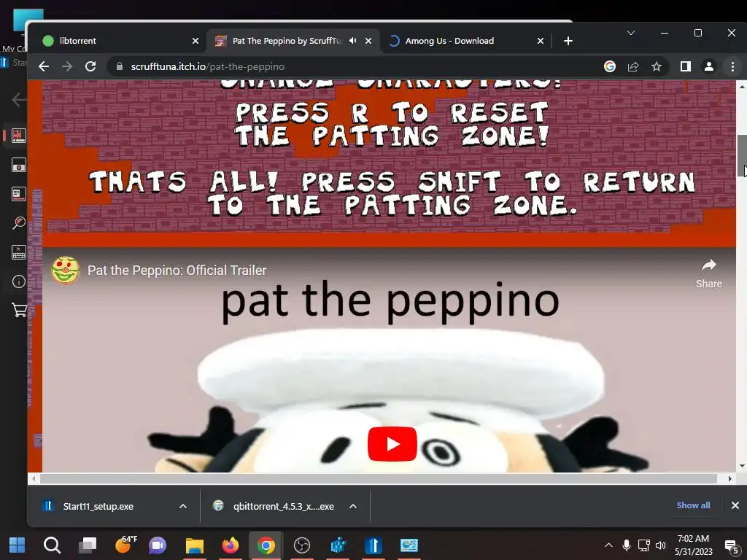The image size is (747, 560).
Task: Open the Google icon in address bar
Action: pos(610,66)
